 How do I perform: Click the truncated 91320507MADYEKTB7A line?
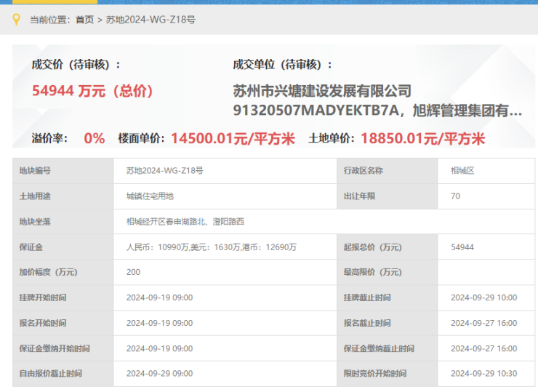coord(377,111)
